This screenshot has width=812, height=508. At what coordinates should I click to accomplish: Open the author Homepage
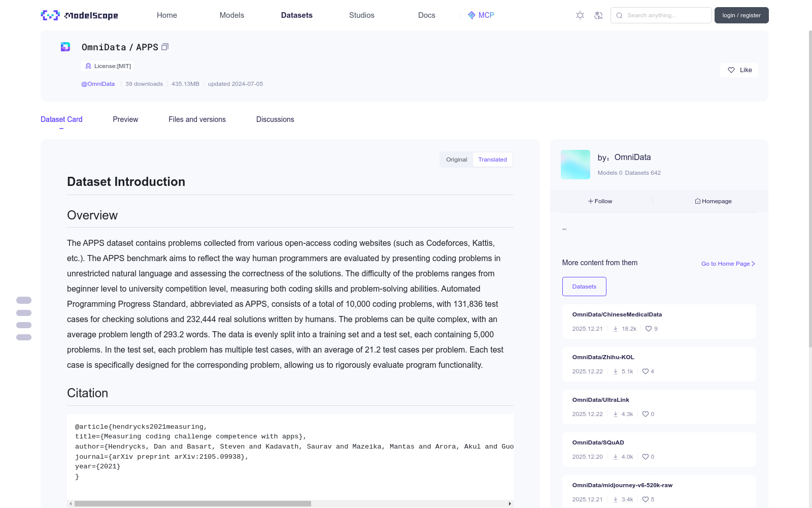click(x=713, y=201)
